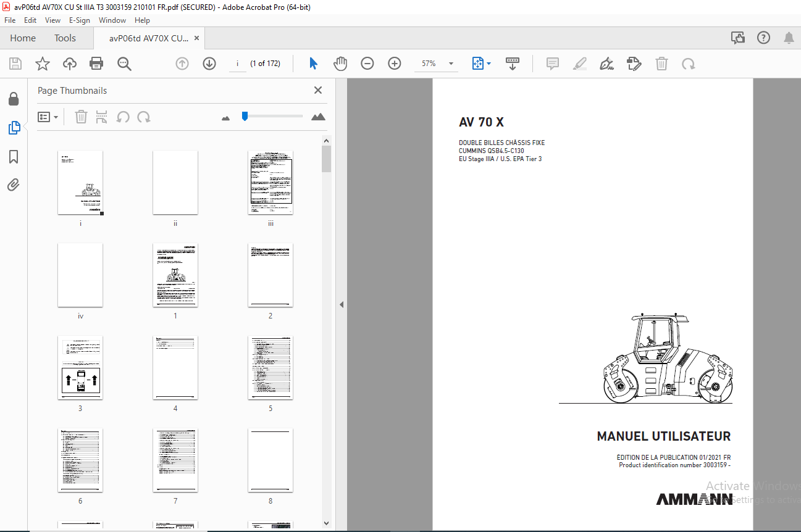Image resolution: width=801 pixels, height=532 pixels.
Task: Select page 3 thumbnail
Action: click(80, 367)
